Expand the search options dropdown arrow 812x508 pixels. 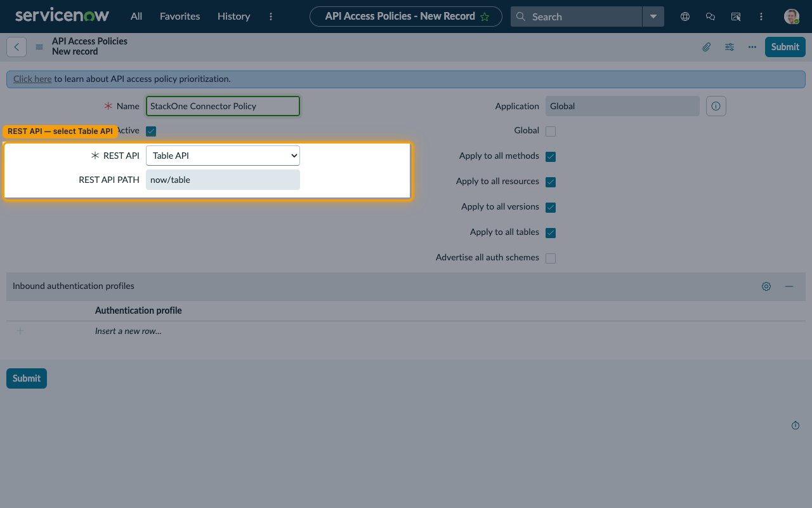coord(653,17)
